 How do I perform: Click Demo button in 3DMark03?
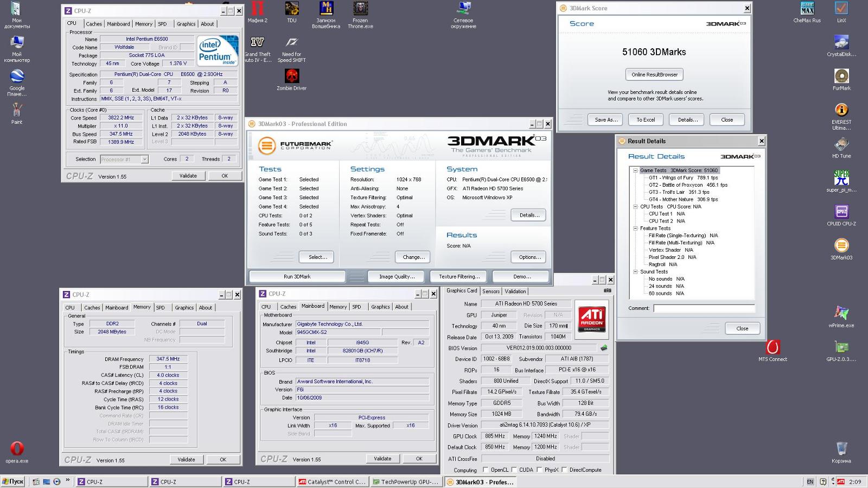click(522, 276)
